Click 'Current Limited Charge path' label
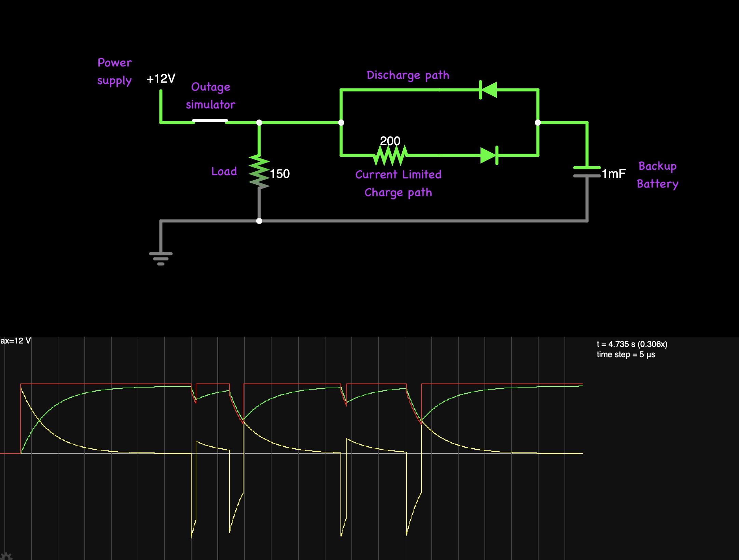The image size is (739, 560). click(x=398, y=184)
